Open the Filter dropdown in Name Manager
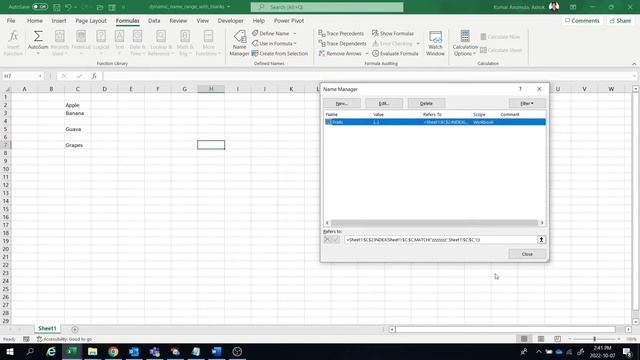The image size is (640, 360). click(x=527, y=103)
